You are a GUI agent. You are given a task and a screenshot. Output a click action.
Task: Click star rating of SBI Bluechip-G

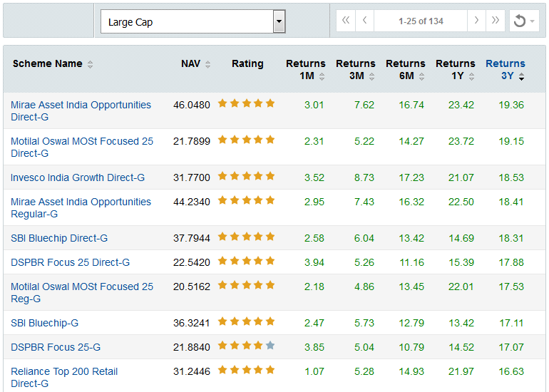(x=246, y=321)
